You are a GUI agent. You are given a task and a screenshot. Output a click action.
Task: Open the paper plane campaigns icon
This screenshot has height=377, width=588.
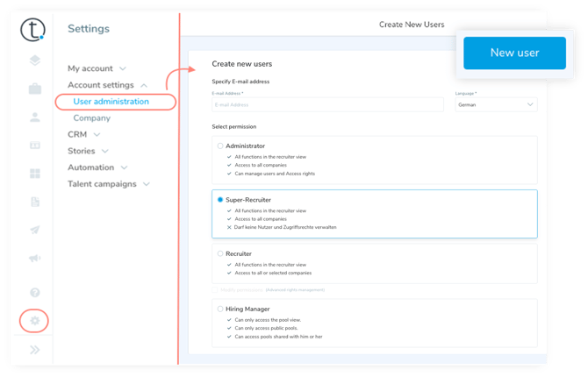[x=35, y=230]
